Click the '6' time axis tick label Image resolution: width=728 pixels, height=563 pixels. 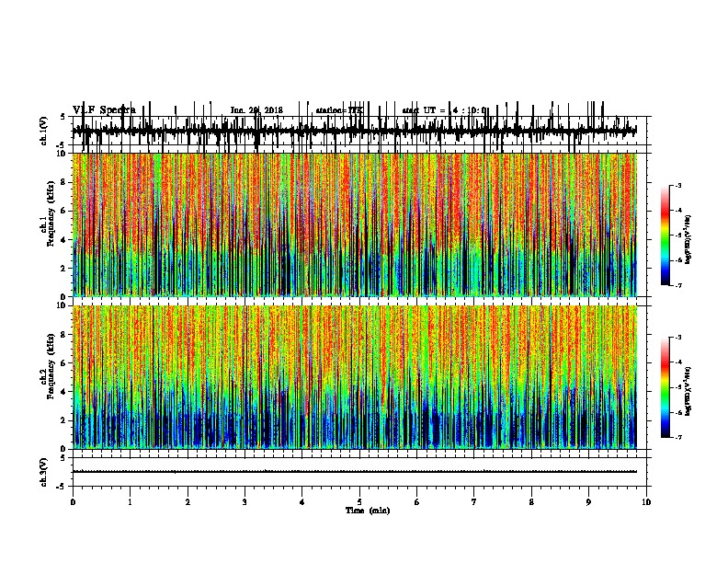[417, 502]
